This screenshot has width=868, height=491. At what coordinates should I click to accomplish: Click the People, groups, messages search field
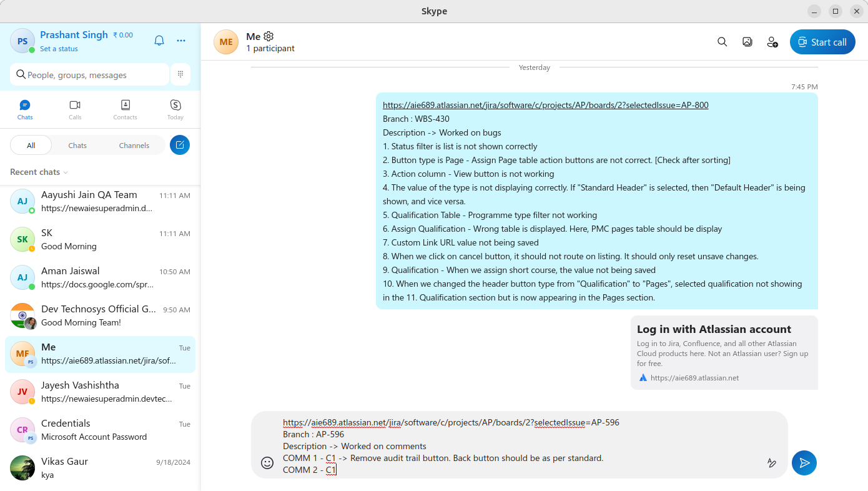tap(90, 74)
